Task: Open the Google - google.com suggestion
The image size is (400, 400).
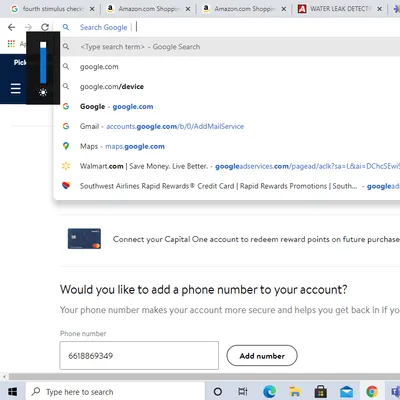Action: [x=227, y=107]
